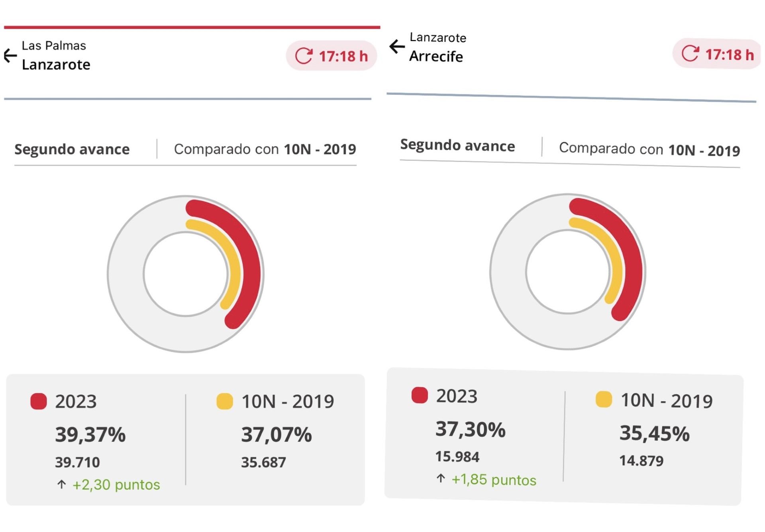
Task: Click refresh icon in left 17:18 h badge
Action: [304, 56]
